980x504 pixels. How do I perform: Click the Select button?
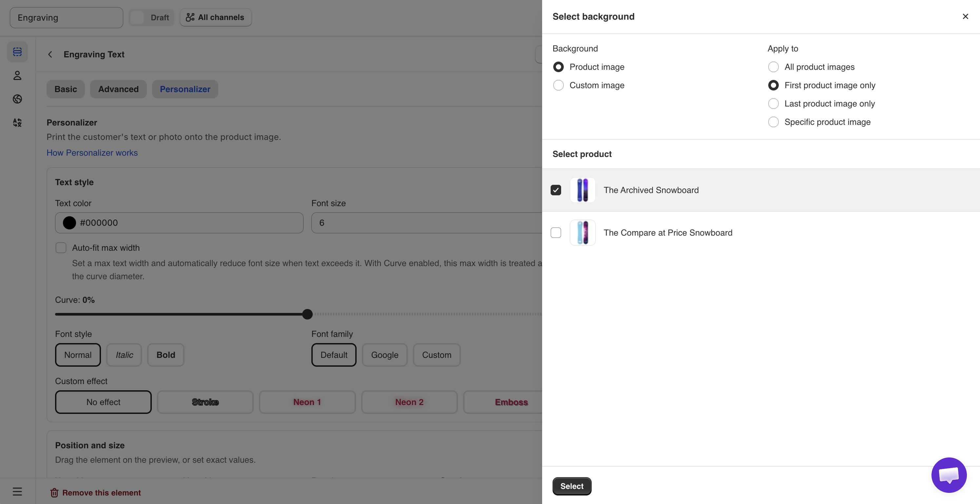[572, 486]
